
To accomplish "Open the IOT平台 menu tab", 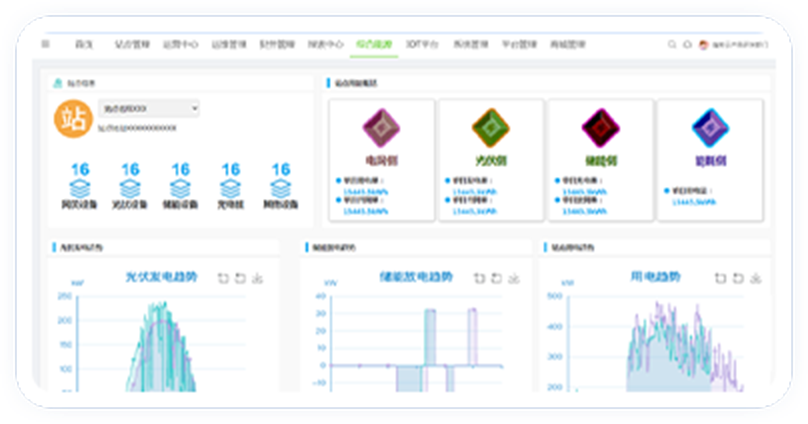I will 422,44.
